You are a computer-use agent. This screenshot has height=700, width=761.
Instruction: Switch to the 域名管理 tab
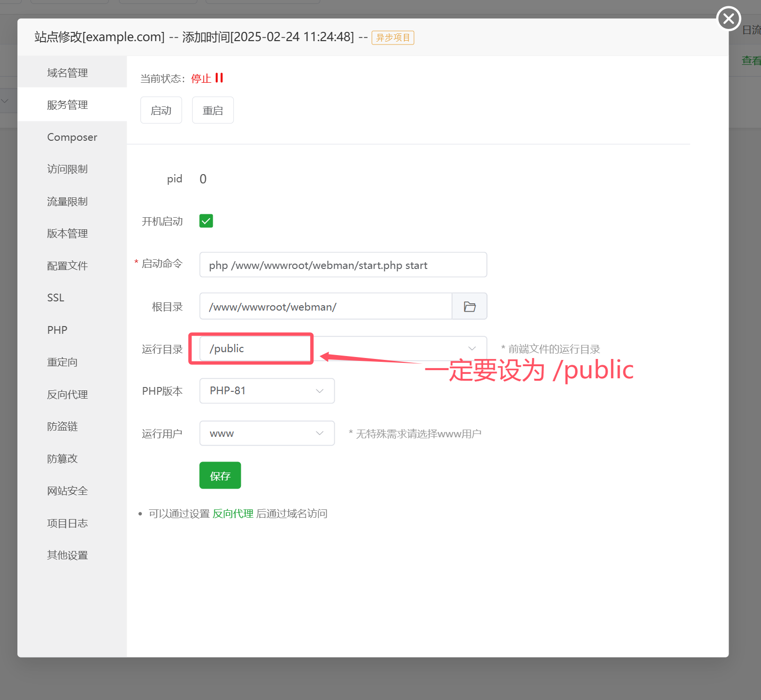pos(68,73)
